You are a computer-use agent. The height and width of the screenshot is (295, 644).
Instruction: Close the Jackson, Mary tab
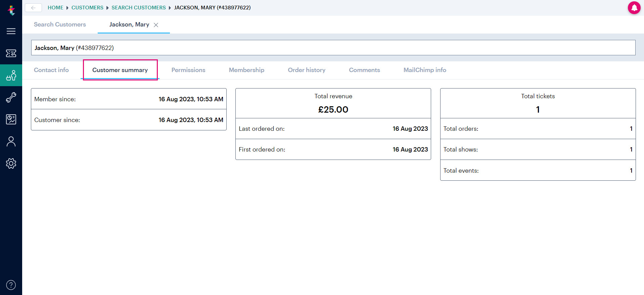click(x=156, y=25)
